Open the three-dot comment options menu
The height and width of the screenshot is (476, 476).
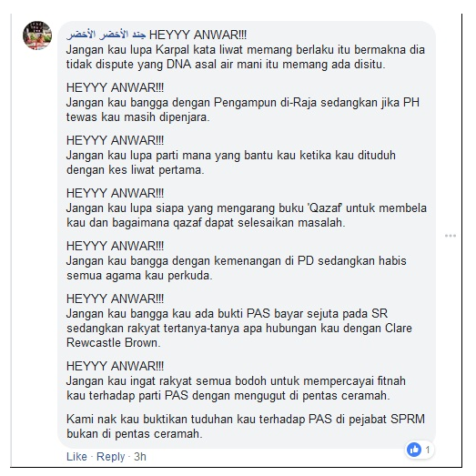(451, 236)
